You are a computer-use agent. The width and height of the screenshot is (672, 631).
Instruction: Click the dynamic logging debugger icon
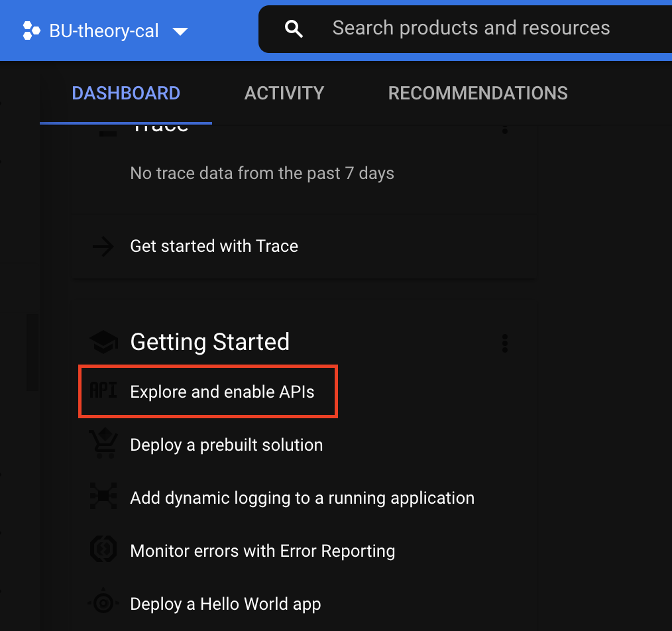tap(103, 496)
